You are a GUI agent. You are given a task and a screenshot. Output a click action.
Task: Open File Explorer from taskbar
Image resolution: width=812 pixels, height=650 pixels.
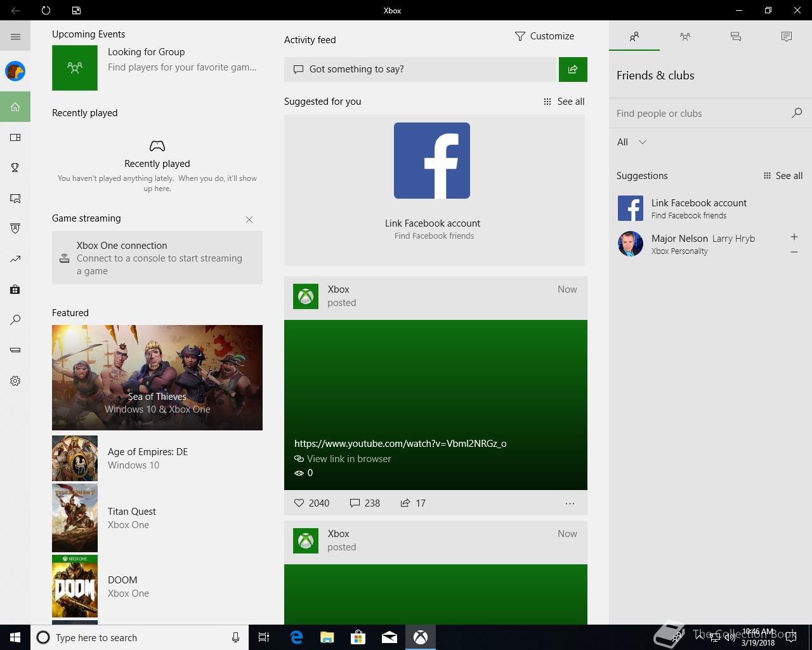pos(327,637)
